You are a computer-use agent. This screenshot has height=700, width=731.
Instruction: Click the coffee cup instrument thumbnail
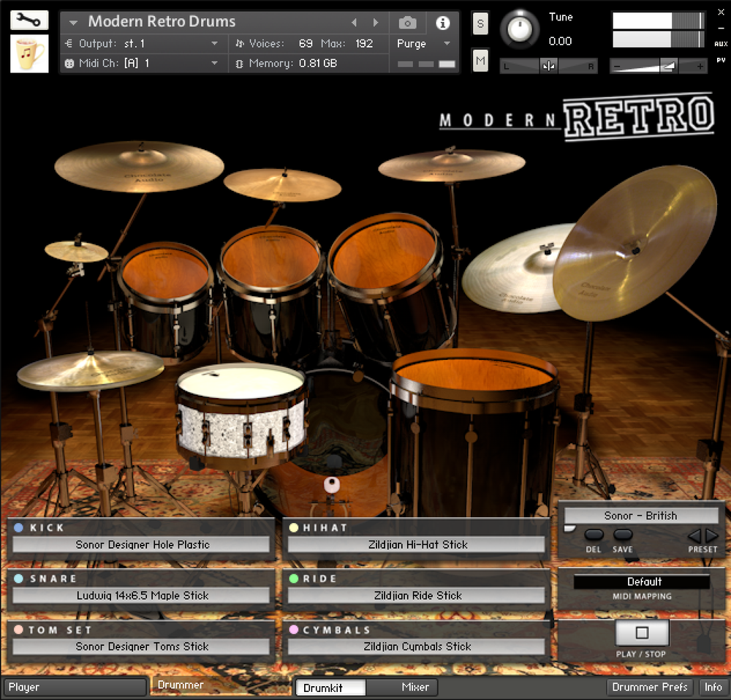coord(29,53)
